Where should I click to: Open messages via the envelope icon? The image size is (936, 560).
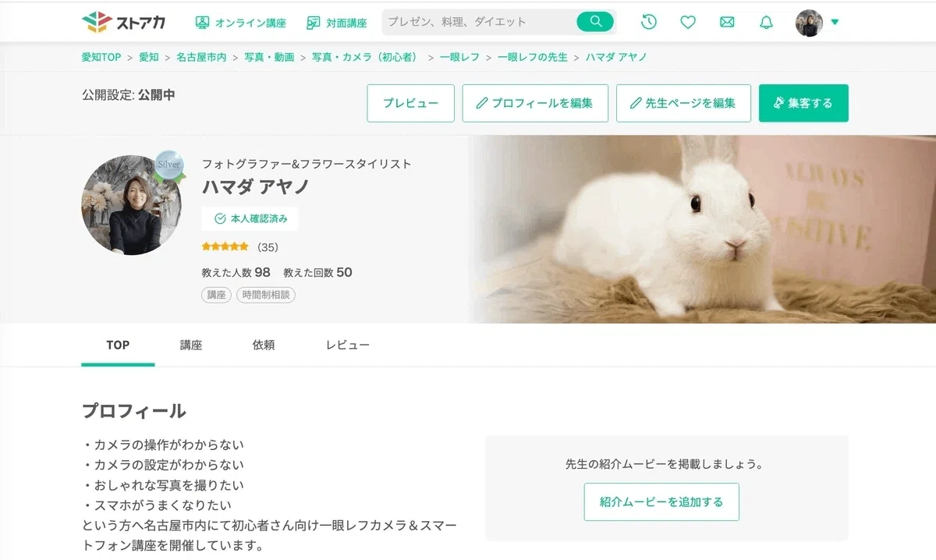(727, 23)
